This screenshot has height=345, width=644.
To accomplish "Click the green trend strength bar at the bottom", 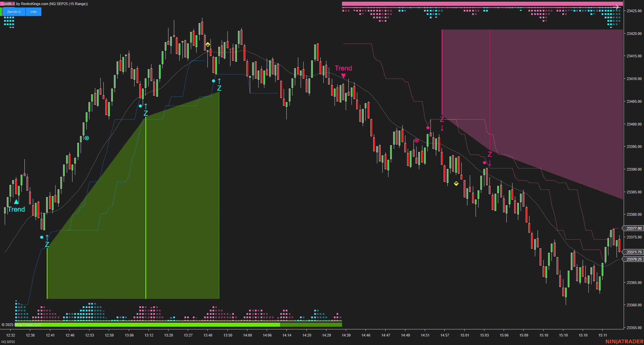I will [146, 324].
